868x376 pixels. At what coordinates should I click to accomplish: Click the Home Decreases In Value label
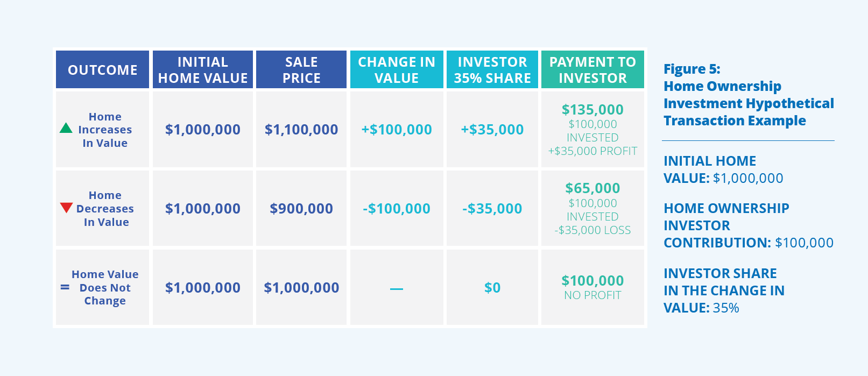click(105, 209)
